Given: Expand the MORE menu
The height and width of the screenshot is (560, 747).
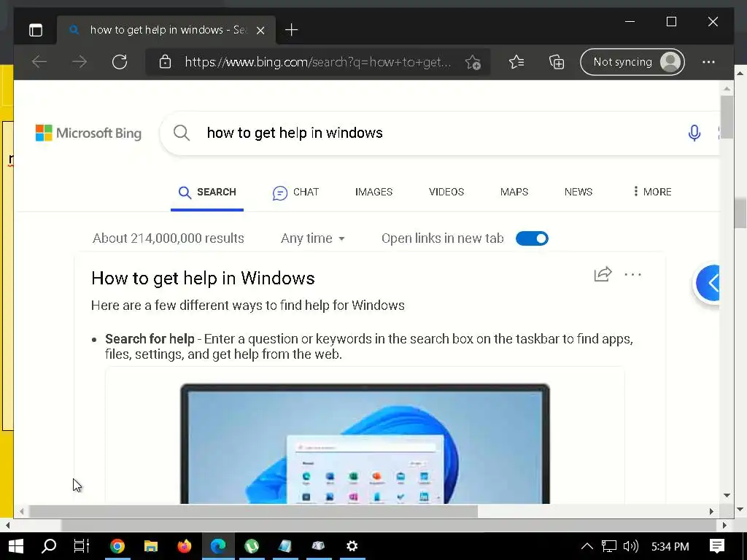Looking at the screenshot, I should (x=652, y=192).
